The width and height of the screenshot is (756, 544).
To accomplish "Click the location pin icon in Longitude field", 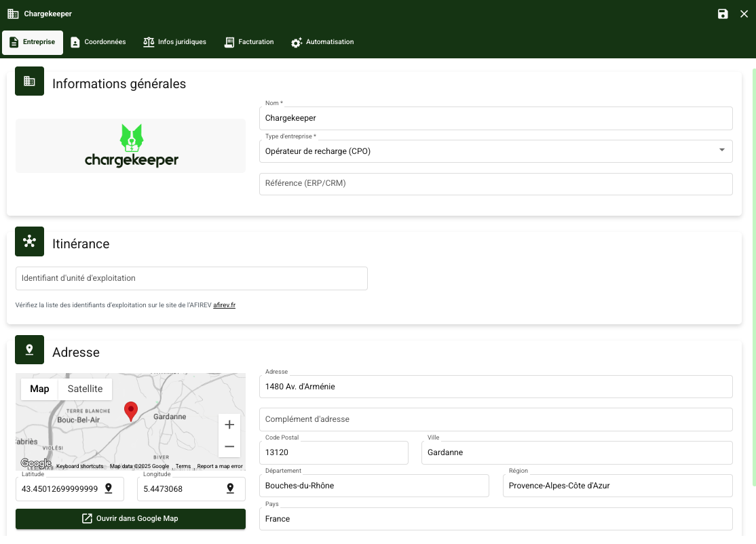I will coord(230,488).
